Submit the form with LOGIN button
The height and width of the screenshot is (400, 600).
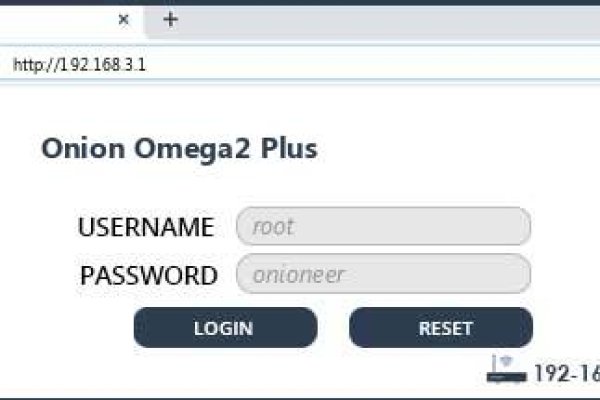tap(225, 328)
